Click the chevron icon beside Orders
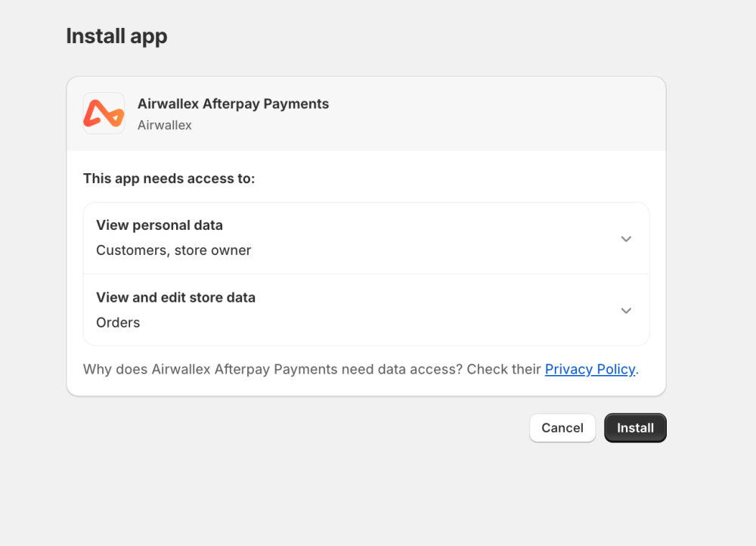Screen dimensions: 756x546 coord(626,310)
